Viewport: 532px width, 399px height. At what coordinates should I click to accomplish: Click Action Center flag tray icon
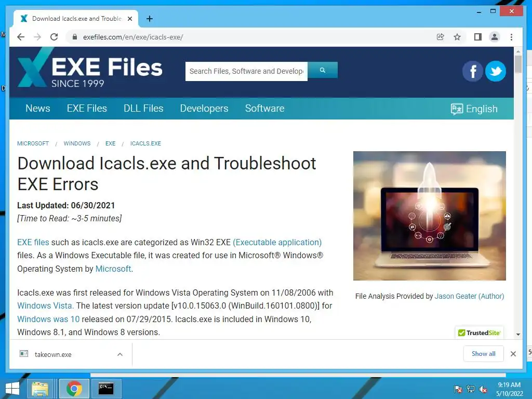pyautogui.click(x=458, y=389)
